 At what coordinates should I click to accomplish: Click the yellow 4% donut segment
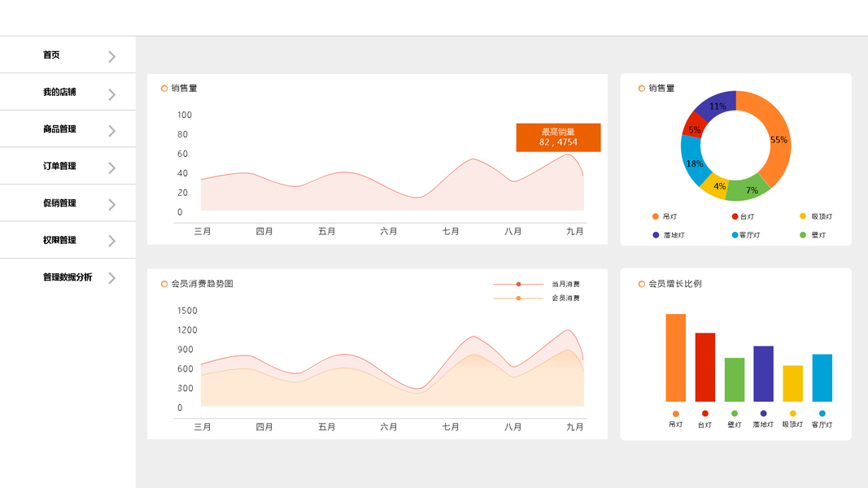point(717,186)
